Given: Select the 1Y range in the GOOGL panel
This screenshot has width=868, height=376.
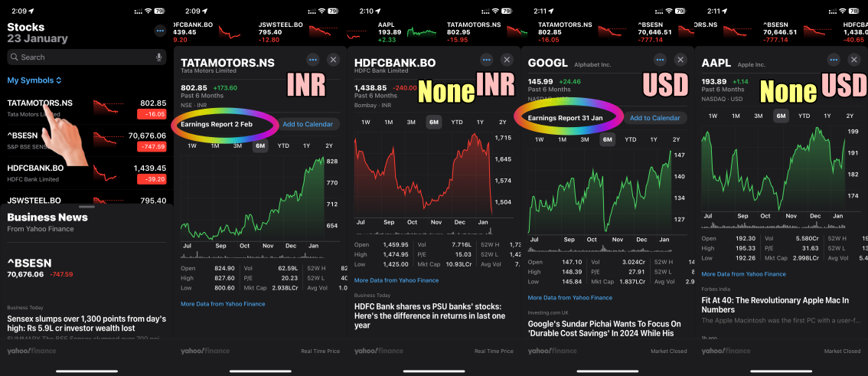Looking at the screenshot, I should [653, 139].
